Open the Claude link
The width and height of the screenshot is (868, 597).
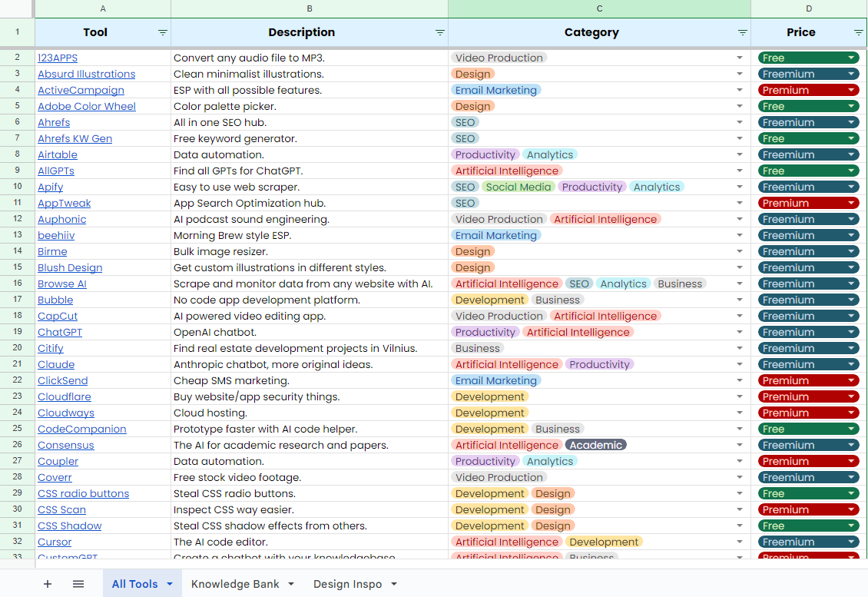point(56,364)
